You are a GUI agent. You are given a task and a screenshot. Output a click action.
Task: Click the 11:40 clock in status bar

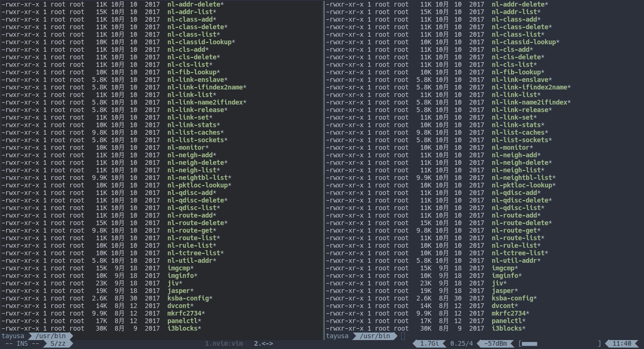622,343
